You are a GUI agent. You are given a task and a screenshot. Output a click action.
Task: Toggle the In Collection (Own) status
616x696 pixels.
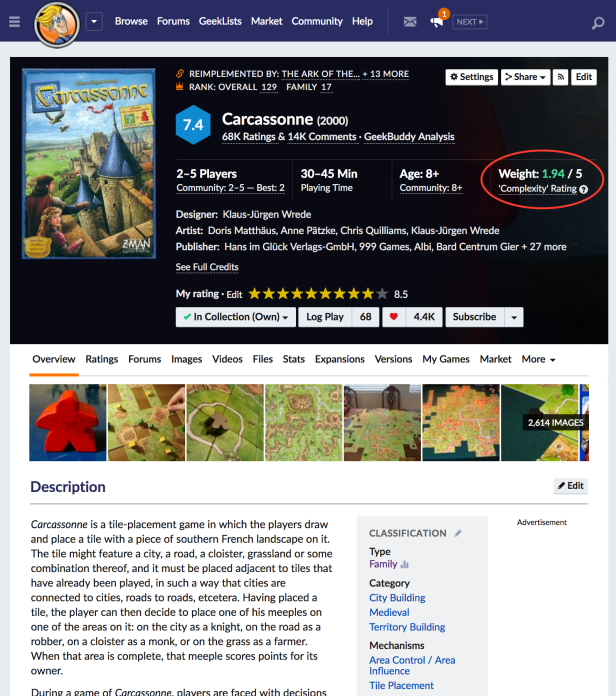(x=236, y=317)
